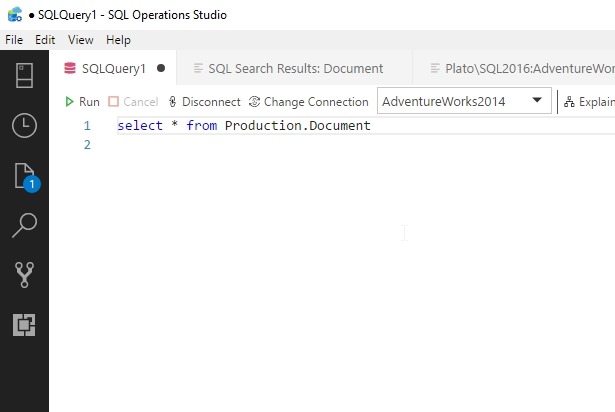Run the current query
The height and width of the screenshot is (412, 615).
[82, 102]
